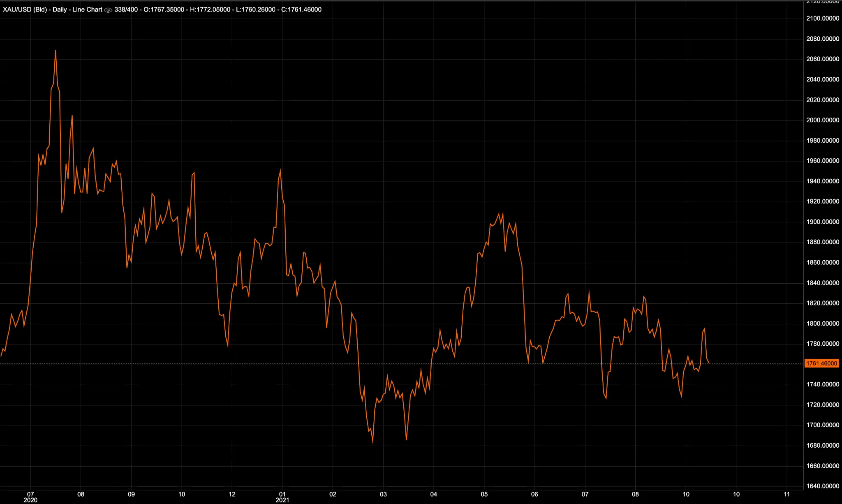Viewport: 842px width, 504px height.
Task: Click the chart line at its August 2020 peak
Action: [56, 50]
